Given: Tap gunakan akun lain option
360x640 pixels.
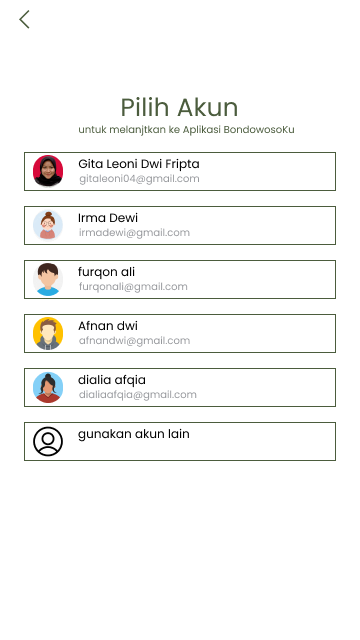Looking at the screenshot, I should 180,441.
